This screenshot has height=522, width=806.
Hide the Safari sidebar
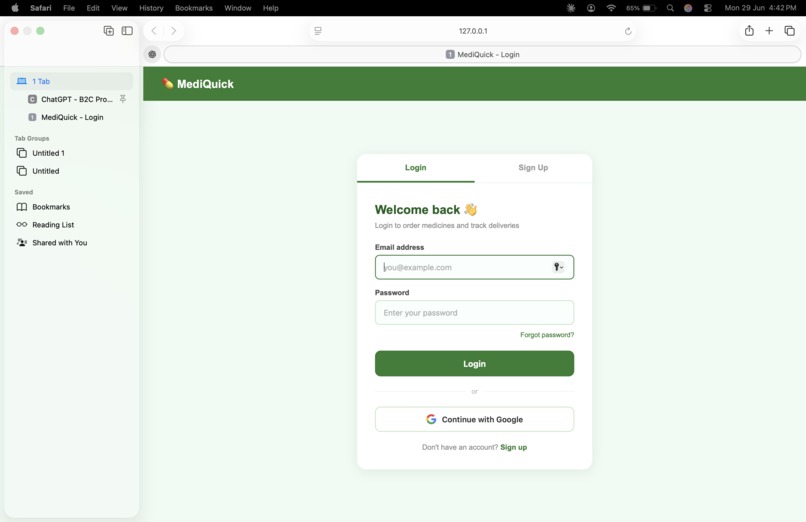click(127, 31)
